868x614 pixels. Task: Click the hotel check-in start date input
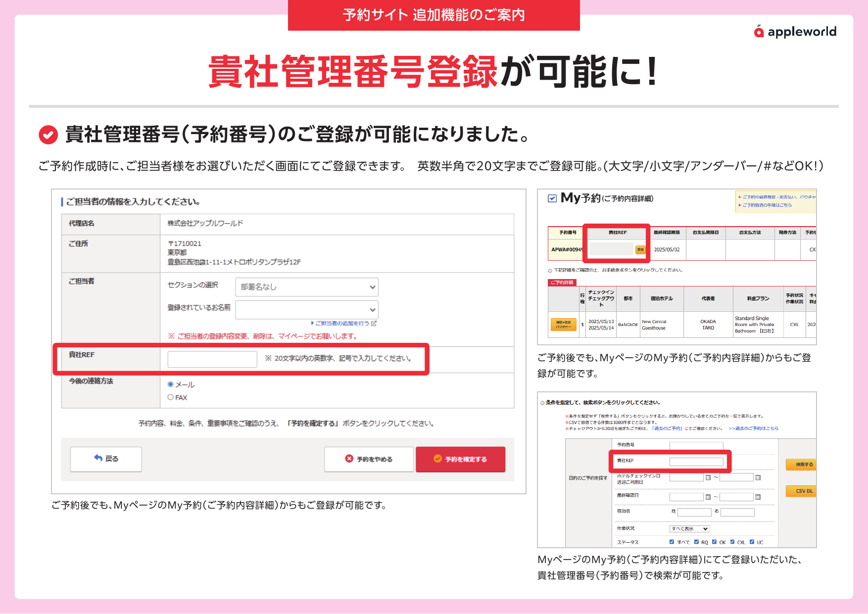pyautogui.click(x=686, y=477)
